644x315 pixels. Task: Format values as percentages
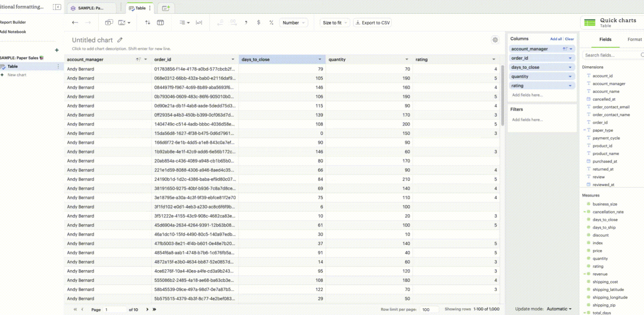pos(271,22)
